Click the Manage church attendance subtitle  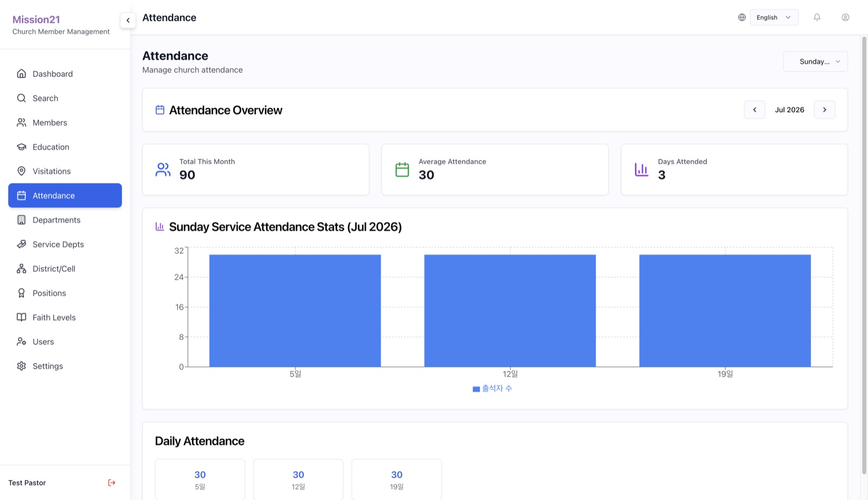point(193,70)
